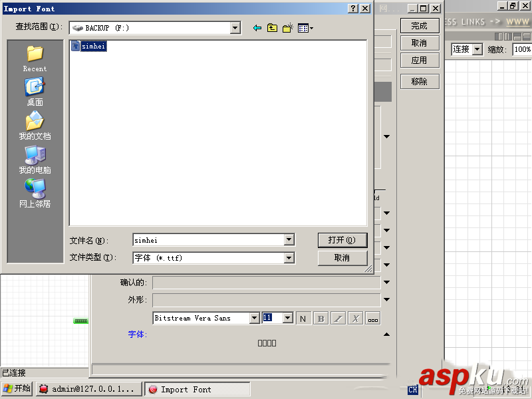Click the 移除 button
The height and width of the screenshot is (399, 532).
pyautogui.click(x=420, y=81)
